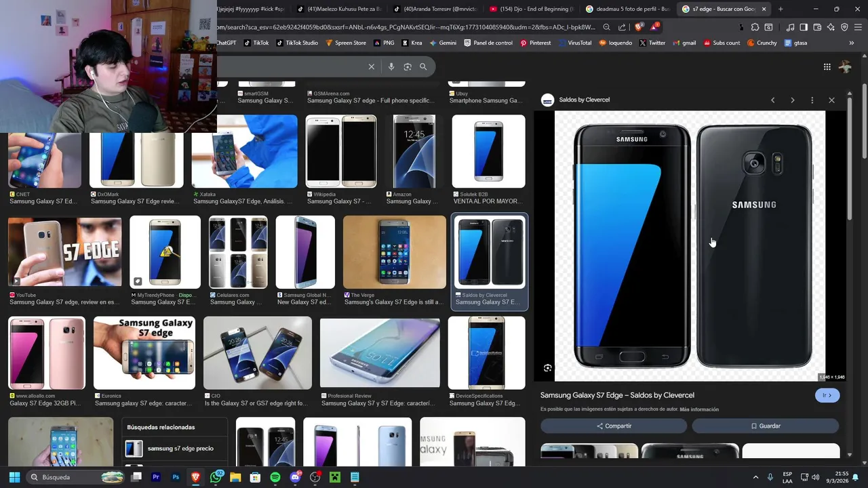Close the image preview panel
This screenshot has height=488, width=868.
point(831,100)
